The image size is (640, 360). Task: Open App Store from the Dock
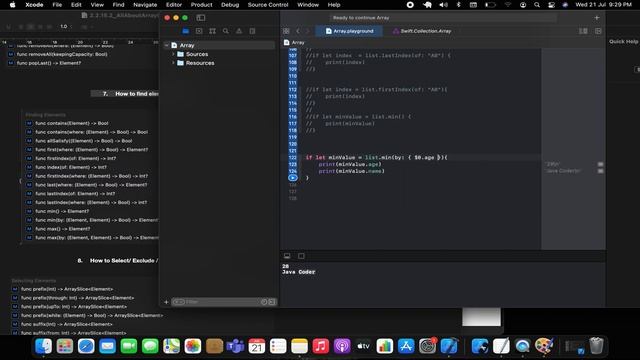coord(406,347)
